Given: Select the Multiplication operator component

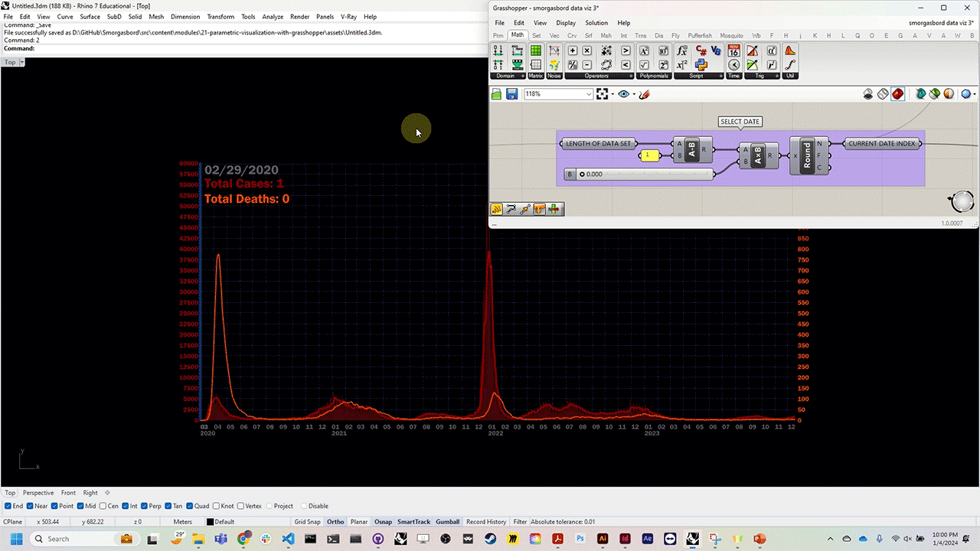Looking at the screenshot, I should (x=586, y=51).
